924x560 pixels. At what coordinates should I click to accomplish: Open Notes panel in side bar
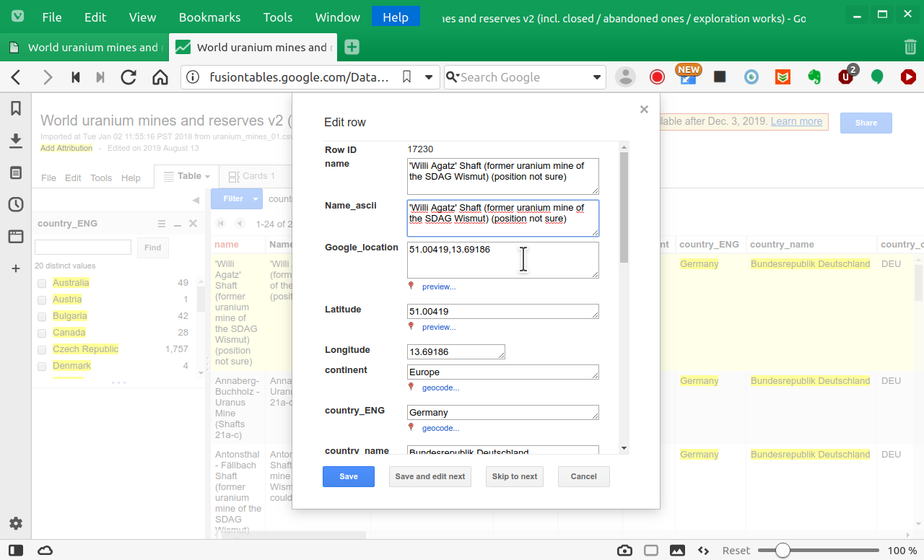[16, 173]
